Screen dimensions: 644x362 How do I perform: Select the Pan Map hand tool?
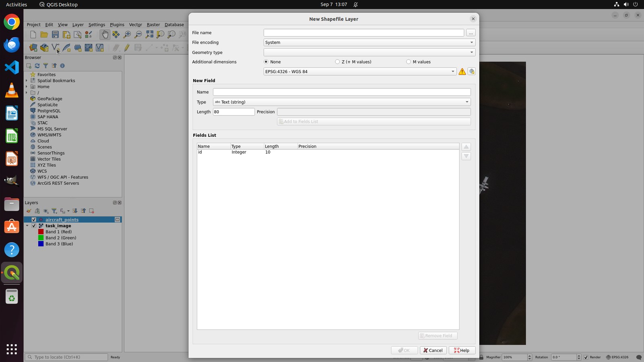pos(105,35)
